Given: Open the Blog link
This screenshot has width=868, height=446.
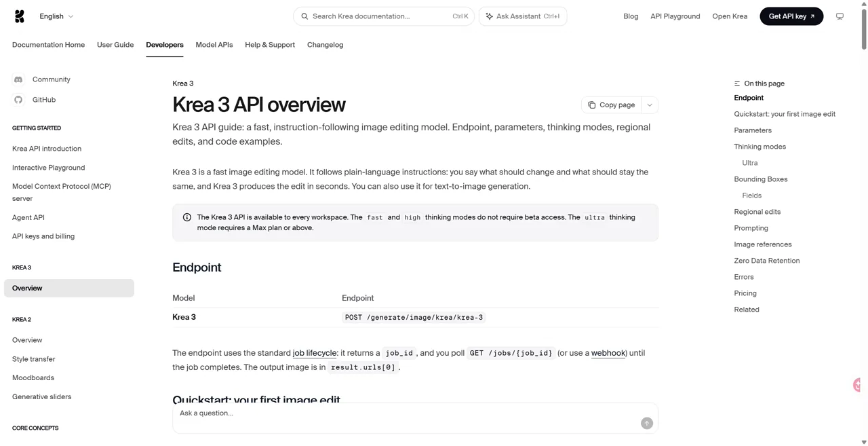Looking at the screenshot, I should click(x=631, y=16).
